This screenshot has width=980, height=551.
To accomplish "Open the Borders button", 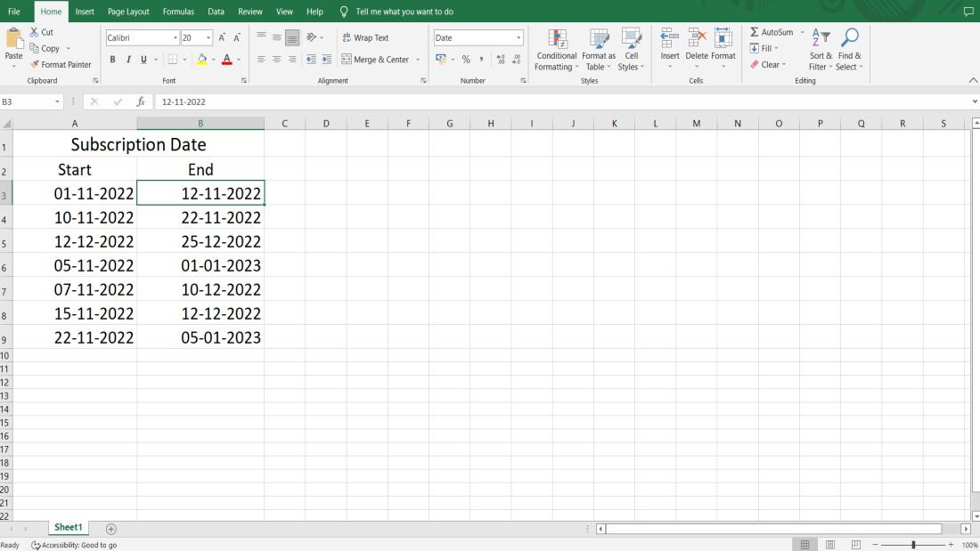I will pos(173,60).
